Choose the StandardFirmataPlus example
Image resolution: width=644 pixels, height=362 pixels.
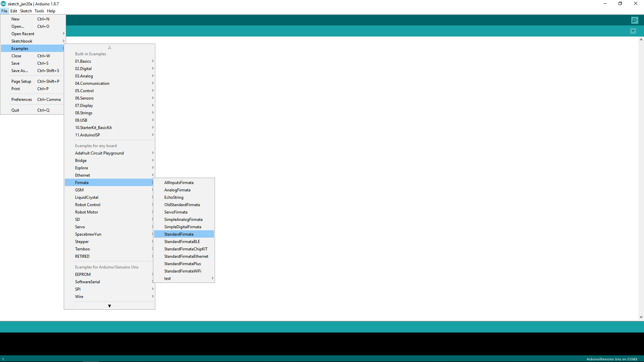point(182,264)
